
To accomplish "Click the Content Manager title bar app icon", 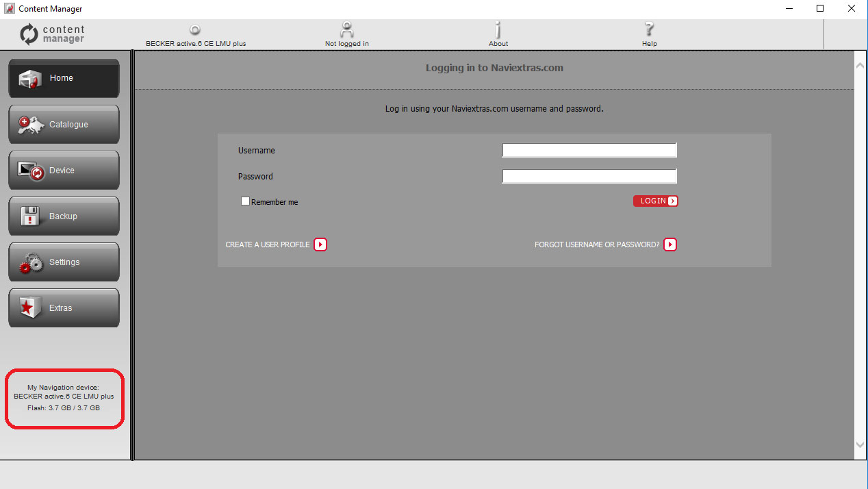I will tap(10, 9).
